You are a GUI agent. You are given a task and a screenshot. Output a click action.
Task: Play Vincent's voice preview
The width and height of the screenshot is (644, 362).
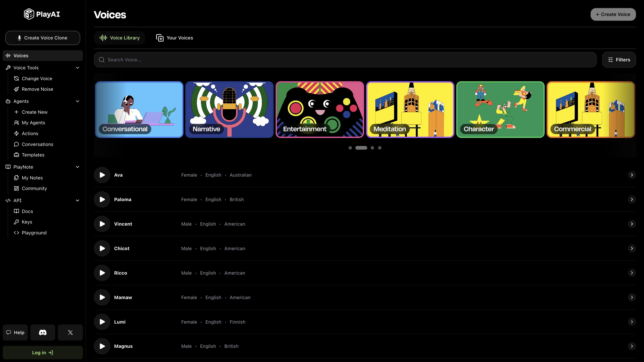(102, 224)
